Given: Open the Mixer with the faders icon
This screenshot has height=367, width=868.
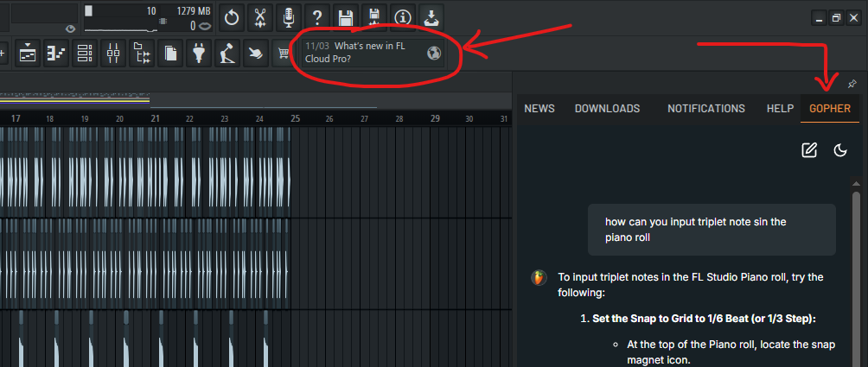Looking at the screenshot, I should (x=113, y=53).
